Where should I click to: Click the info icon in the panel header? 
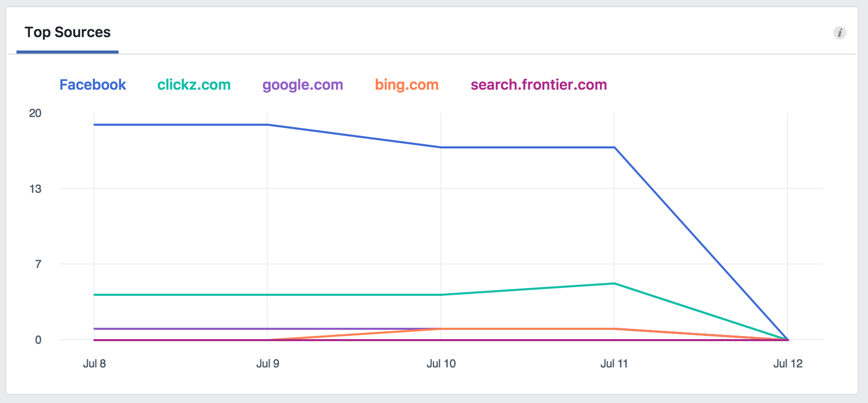[840, 32]
